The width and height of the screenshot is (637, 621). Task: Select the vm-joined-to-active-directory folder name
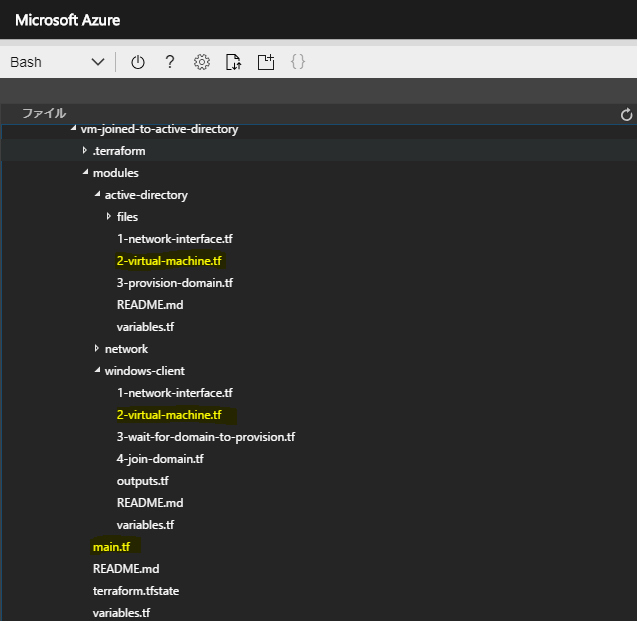159,129
